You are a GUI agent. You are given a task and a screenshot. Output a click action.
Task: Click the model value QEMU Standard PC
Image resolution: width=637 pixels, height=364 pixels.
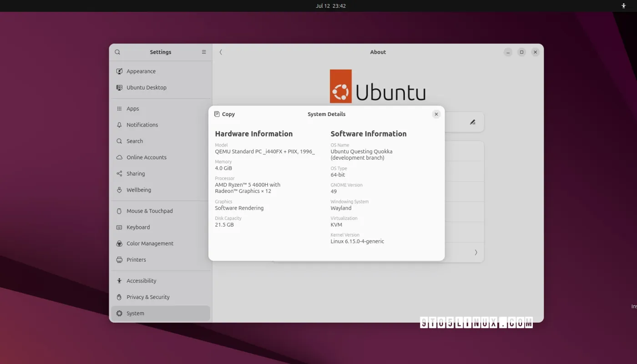265,152
